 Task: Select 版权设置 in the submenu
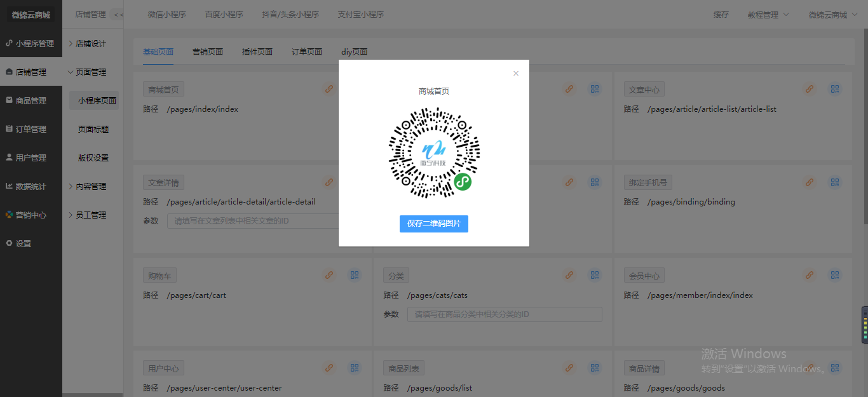click(93, 158)
